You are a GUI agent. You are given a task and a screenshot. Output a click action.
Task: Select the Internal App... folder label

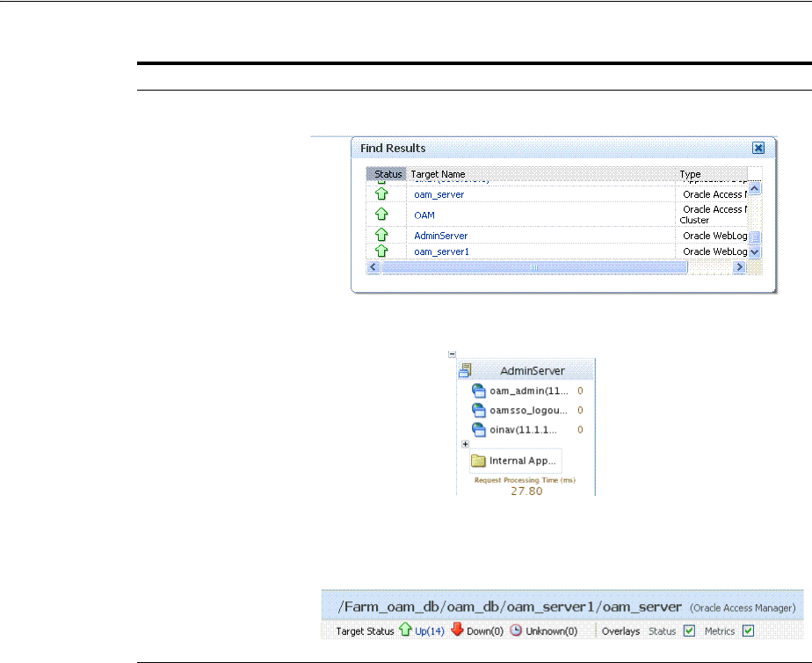point(522,461)
